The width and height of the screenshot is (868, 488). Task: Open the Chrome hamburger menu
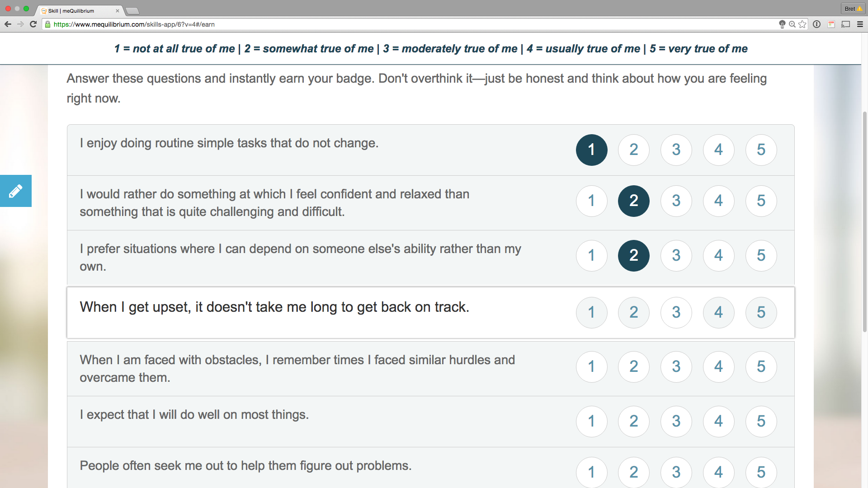[860, 24]
